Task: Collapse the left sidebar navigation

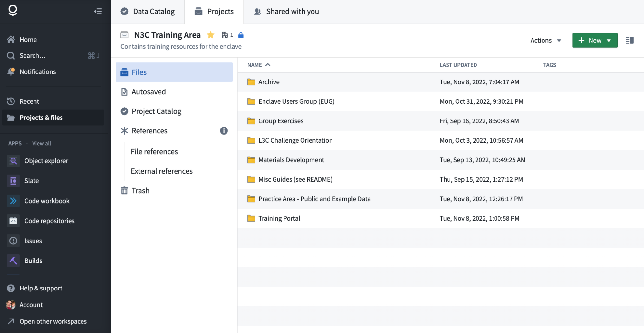Action: pyautogui.click(x=98, y=11)
